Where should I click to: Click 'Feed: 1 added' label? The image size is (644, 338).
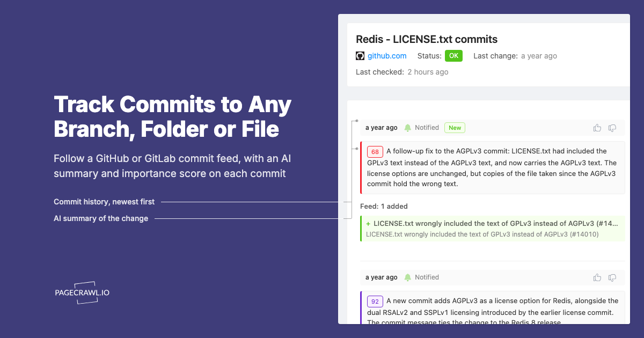pos(384,206)
